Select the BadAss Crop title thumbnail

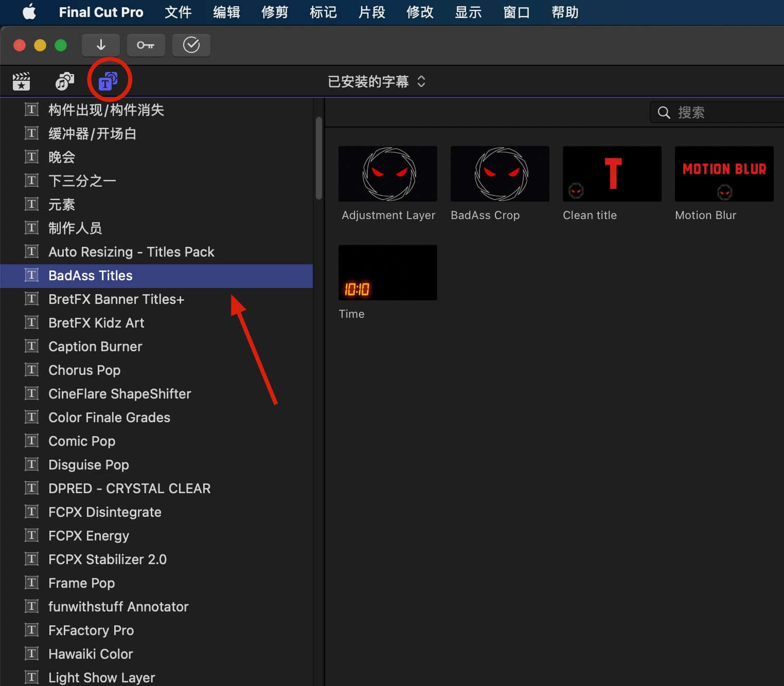point(500,174)
